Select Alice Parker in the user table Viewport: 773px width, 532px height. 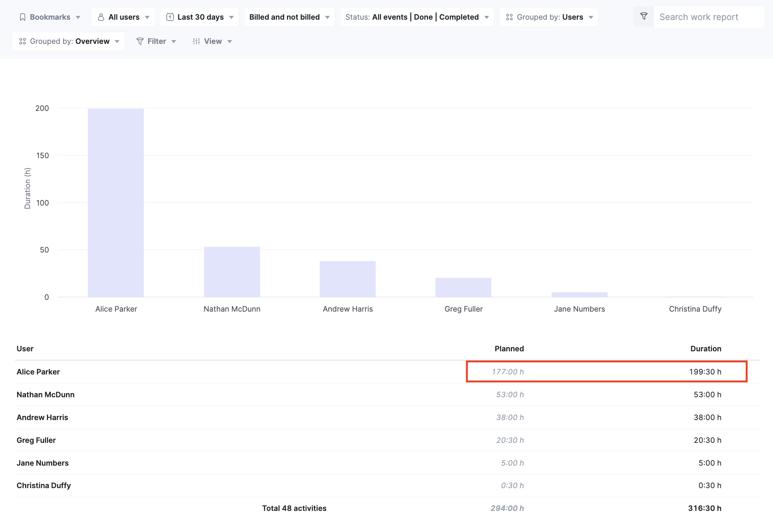[38, 371]
